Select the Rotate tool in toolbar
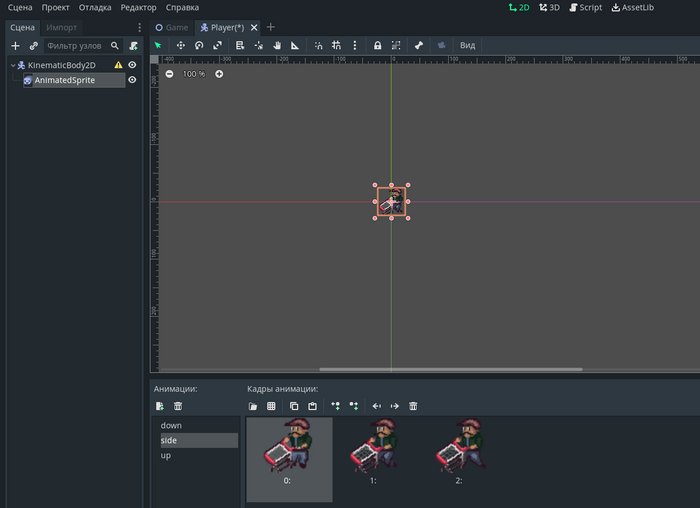The height and width of the screenshot is (508, 700). tap(199, 46)
